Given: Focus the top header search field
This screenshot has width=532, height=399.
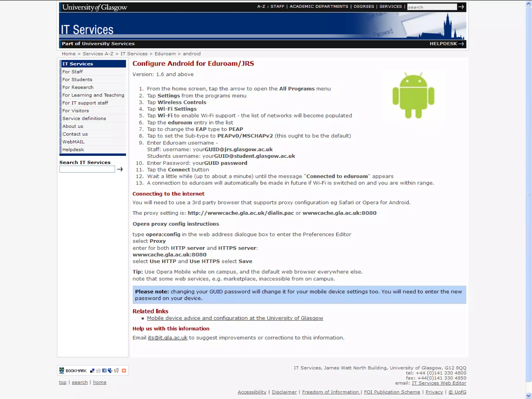Looking at the screenshot, I should (x=432, y=7).
